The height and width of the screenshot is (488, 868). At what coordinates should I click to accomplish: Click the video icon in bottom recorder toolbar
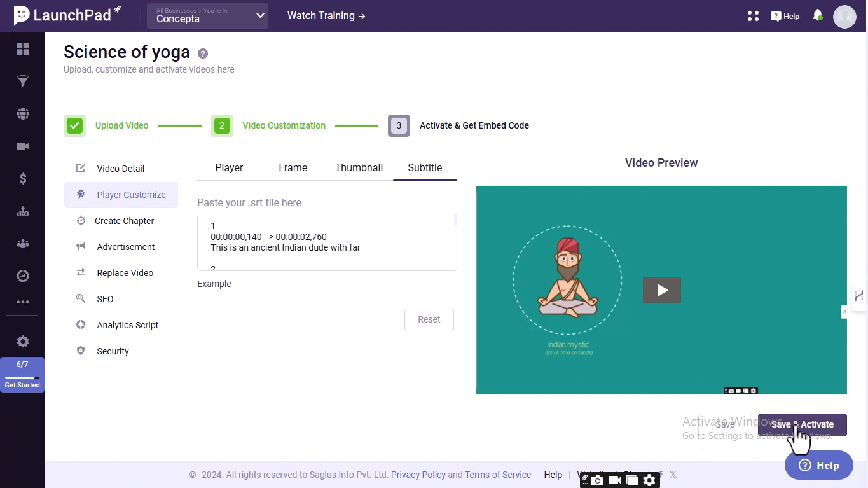pos(614,480)
